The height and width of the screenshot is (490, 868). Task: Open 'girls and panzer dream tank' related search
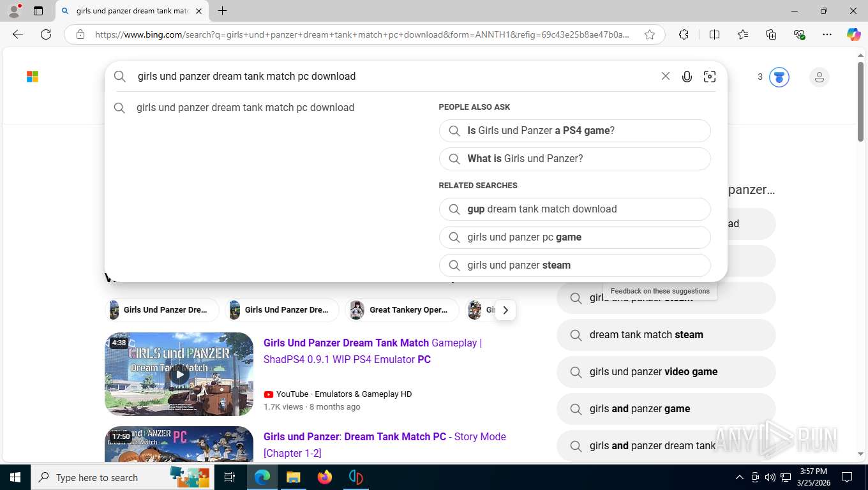pos(666,446)
